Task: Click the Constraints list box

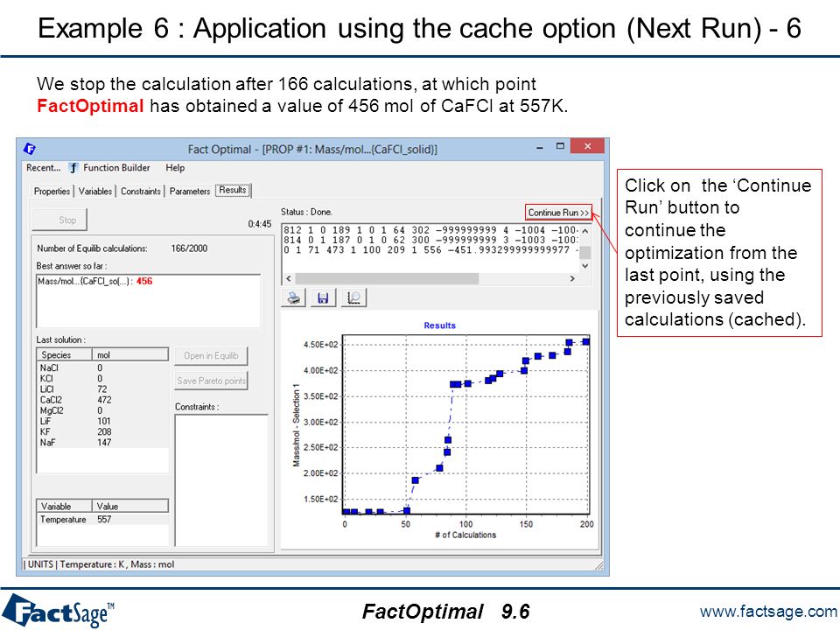Action: click(221, 480)
